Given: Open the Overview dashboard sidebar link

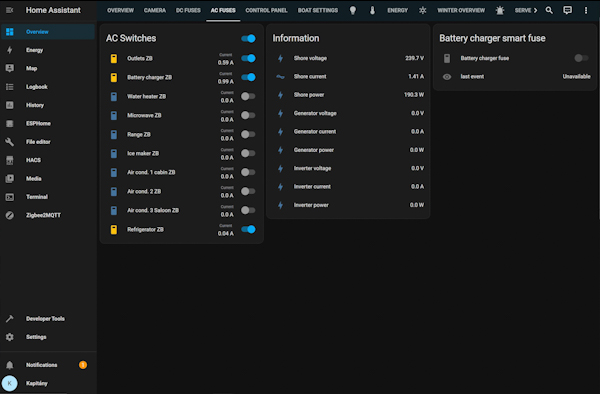Looking at the screenshot, I should coord(48,32).
